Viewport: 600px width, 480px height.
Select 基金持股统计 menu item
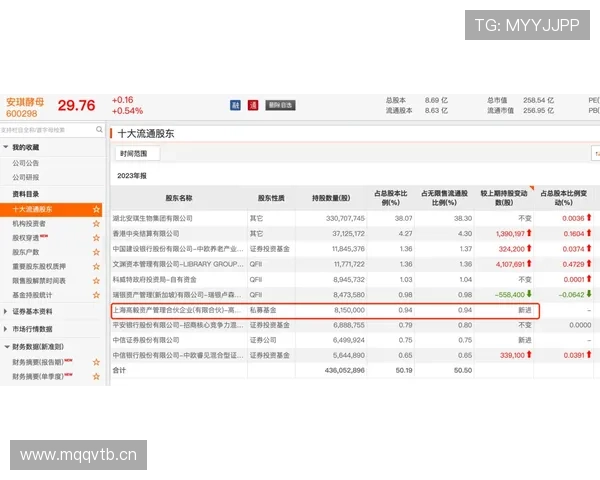(x=32, y=295)
